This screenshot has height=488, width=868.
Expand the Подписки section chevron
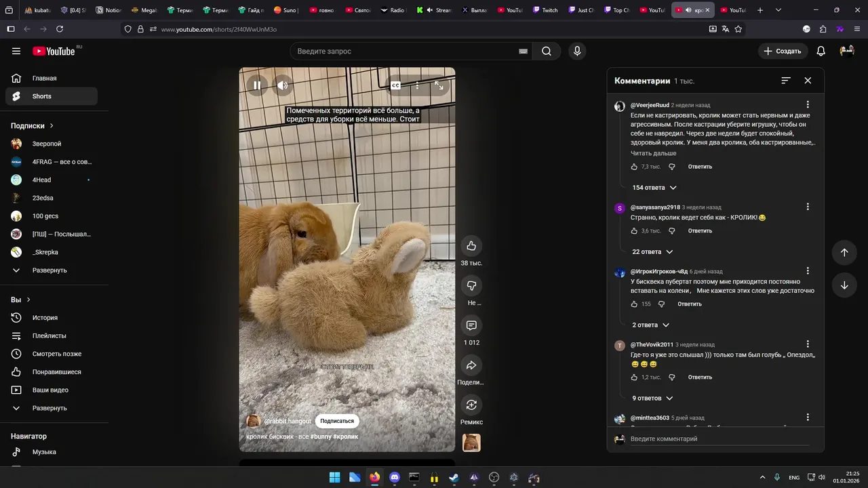pos(51,126)
